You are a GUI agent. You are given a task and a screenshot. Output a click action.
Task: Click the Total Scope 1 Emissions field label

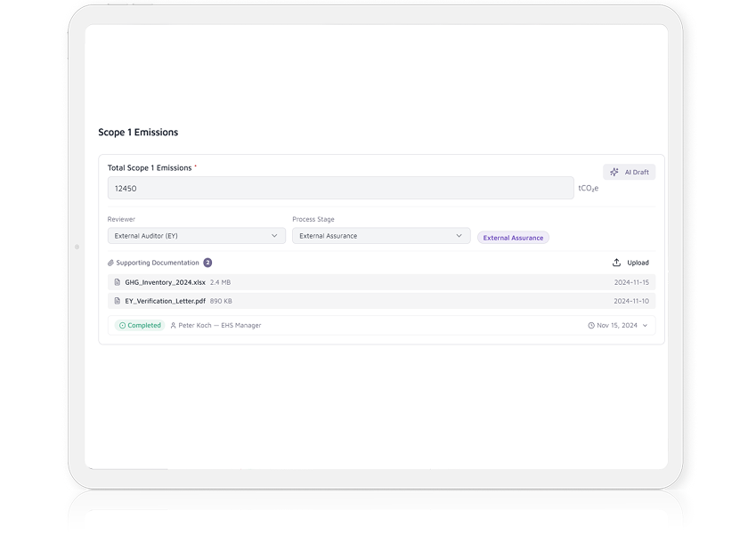(x=150, y=167)
